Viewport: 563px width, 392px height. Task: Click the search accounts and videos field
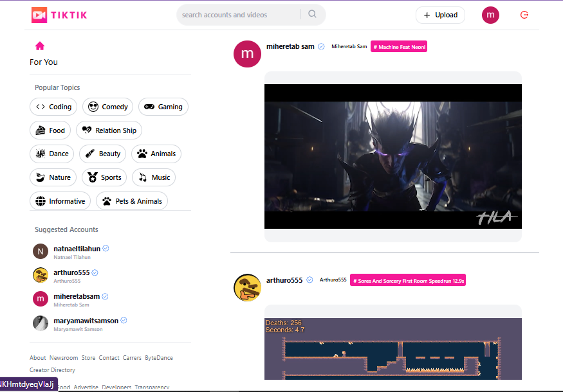(x=238, y=15)
